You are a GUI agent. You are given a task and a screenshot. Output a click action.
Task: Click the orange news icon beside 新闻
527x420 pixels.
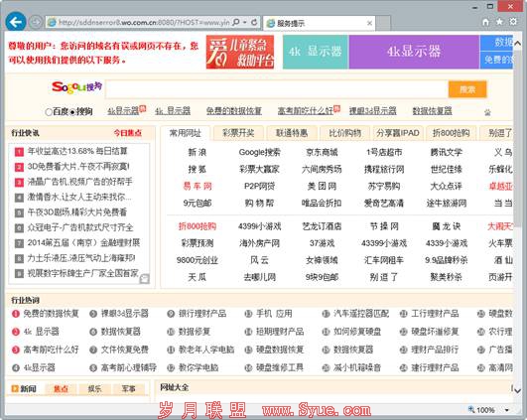click(x=15, y=389)
